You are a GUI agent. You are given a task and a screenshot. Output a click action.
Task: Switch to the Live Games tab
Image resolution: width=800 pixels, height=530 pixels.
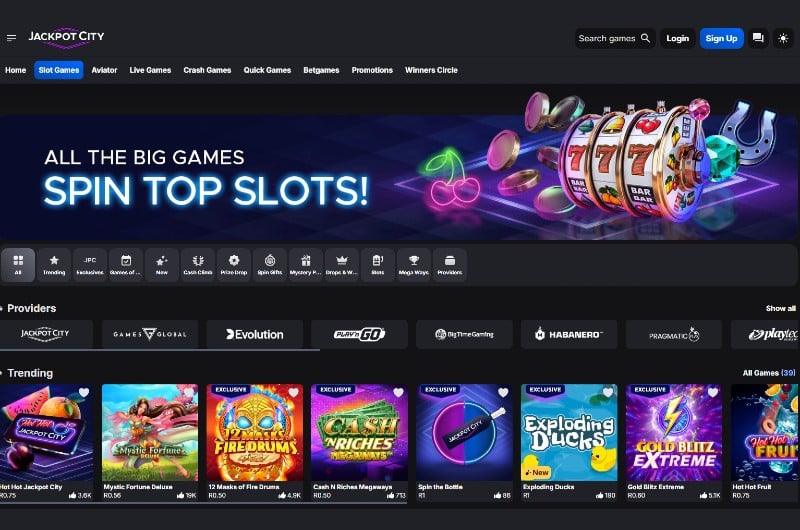coord(150,70)
